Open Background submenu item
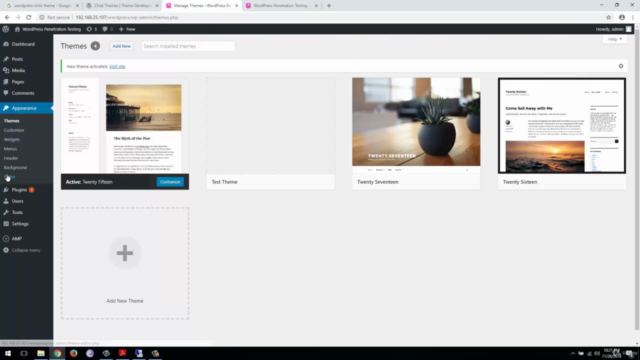 (x=16, y=167)
